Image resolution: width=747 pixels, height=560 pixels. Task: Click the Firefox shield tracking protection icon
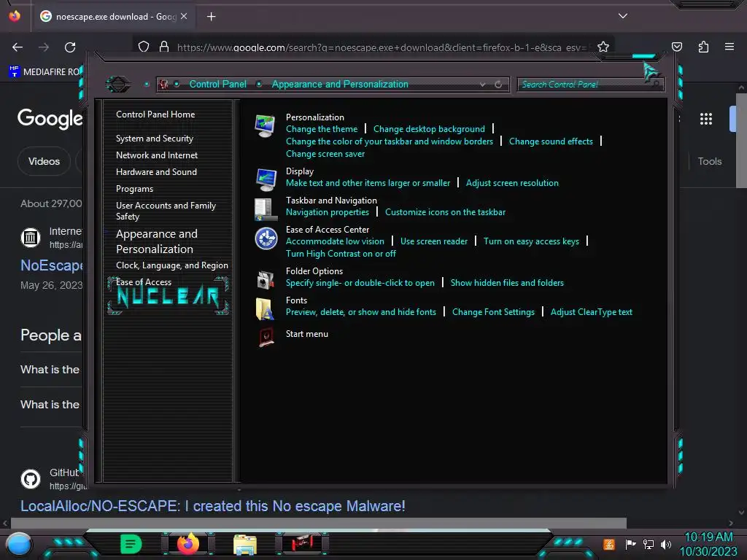pos(144,47)
